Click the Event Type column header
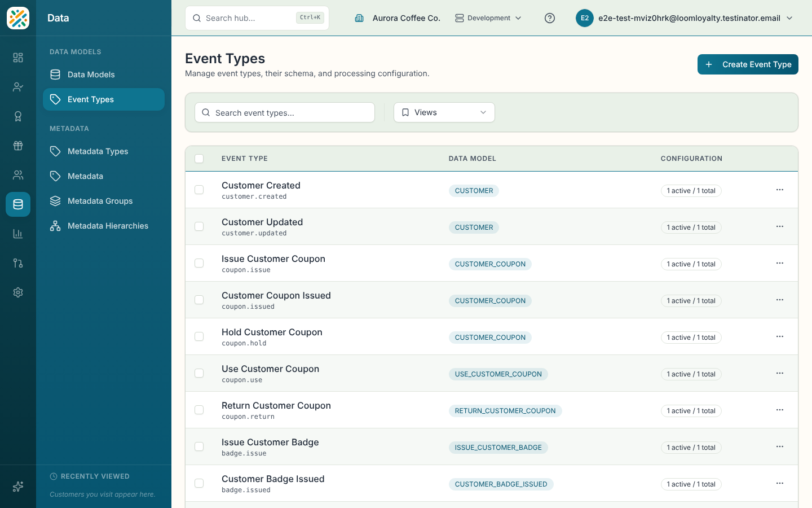Screen dimensions: 812x508 (245, 159)
